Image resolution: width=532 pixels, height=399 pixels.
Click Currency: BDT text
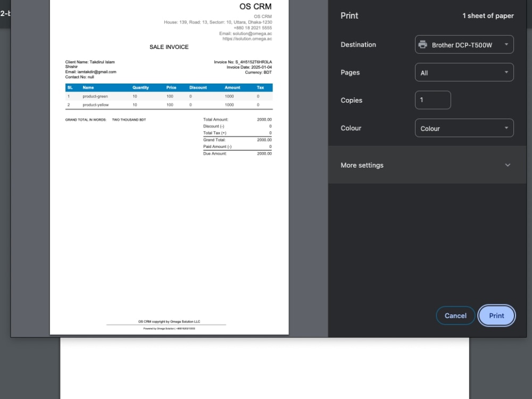pyautogui.click(x=259, y=72)
